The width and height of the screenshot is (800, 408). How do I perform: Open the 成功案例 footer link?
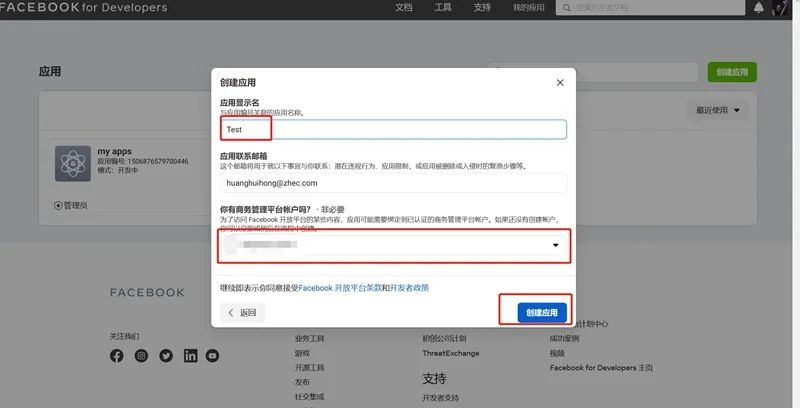point(564,339)
